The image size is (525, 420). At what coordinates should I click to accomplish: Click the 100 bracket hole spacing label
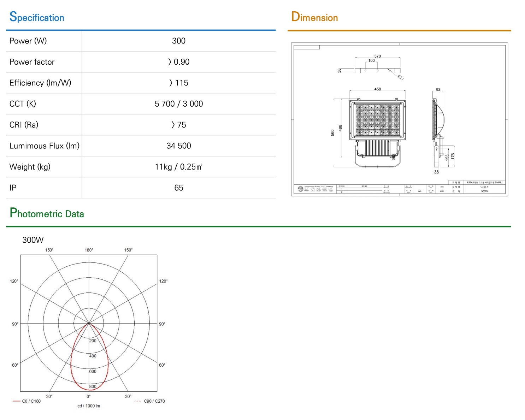[x=372, y=60]
